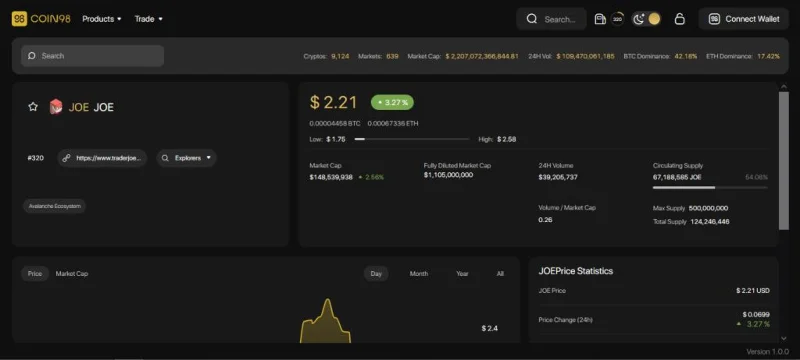Open the Coin98 home logo
Screen dimensions: 800x360
[41, 19]
